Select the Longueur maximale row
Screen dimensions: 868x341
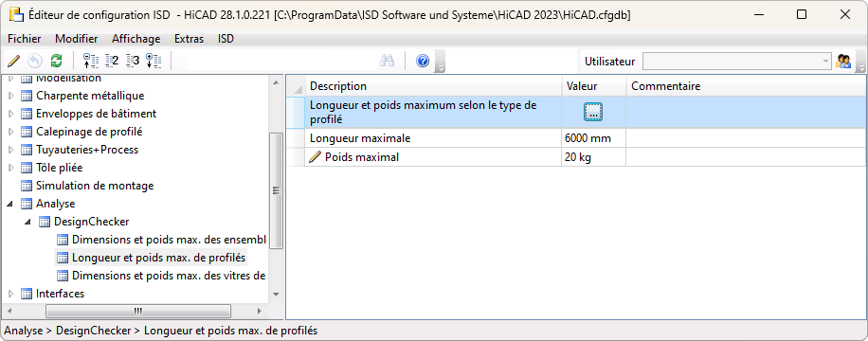tap(433, 138)
